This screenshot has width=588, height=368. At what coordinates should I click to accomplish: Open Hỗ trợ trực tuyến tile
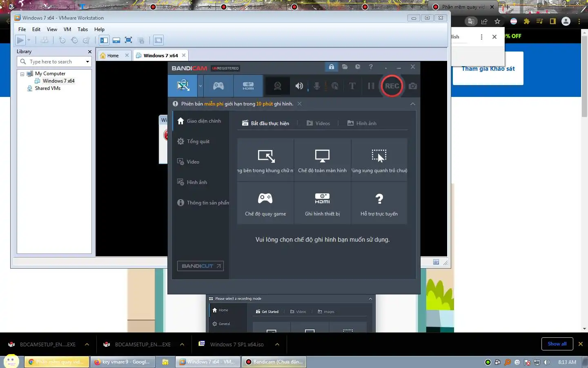379,203
